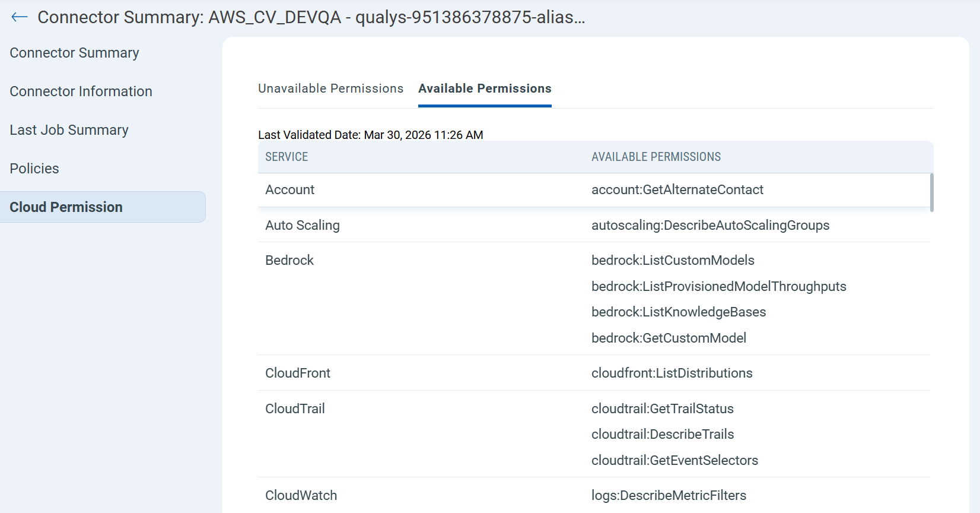Click the CloudWatch service cell
This screenshot has width=980, height=513.
pyautogui.click(x=301, y=496)
